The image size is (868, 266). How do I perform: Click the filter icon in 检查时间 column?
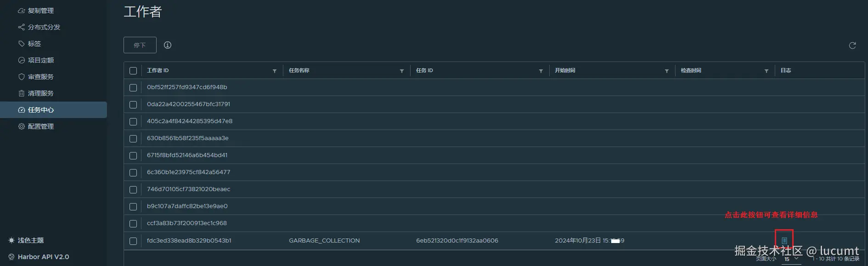point(767,71)
